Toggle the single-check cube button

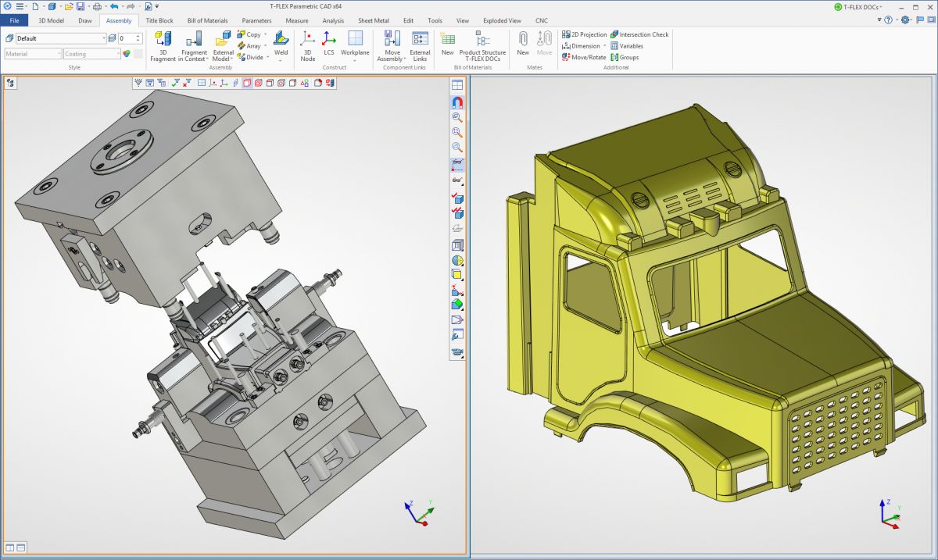(x=457, y=198)
